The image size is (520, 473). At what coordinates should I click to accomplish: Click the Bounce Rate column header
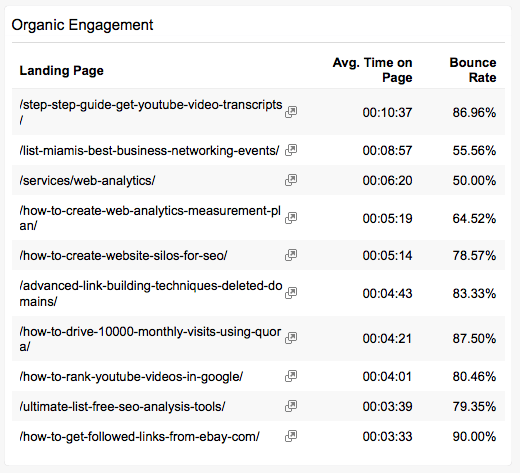tap(473, 70)
